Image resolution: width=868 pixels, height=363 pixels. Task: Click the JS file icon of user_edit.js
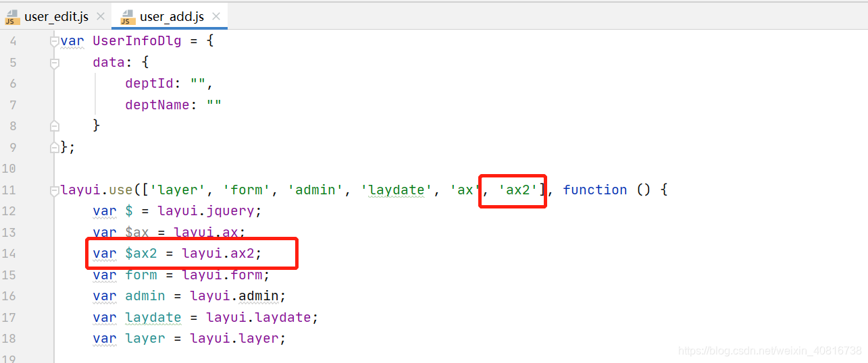pyautogui.click(x=12, y=17)
